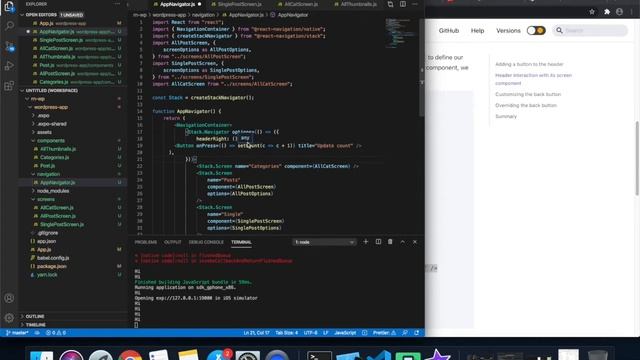Click 'Ln 21, Col 17' in the status bar
Viewport: 640px width, 360px height.
pos(256,333)
